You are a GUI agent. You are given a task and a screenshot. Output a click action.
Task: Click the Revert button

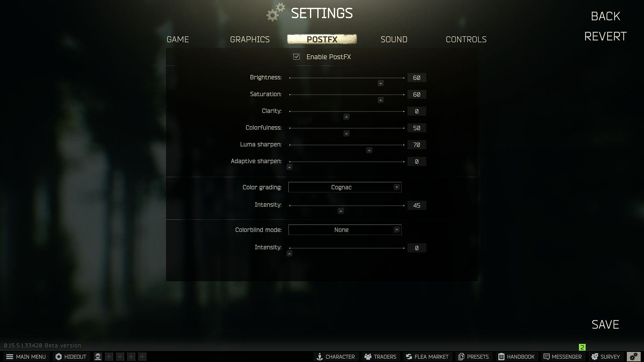pos(605,36)
